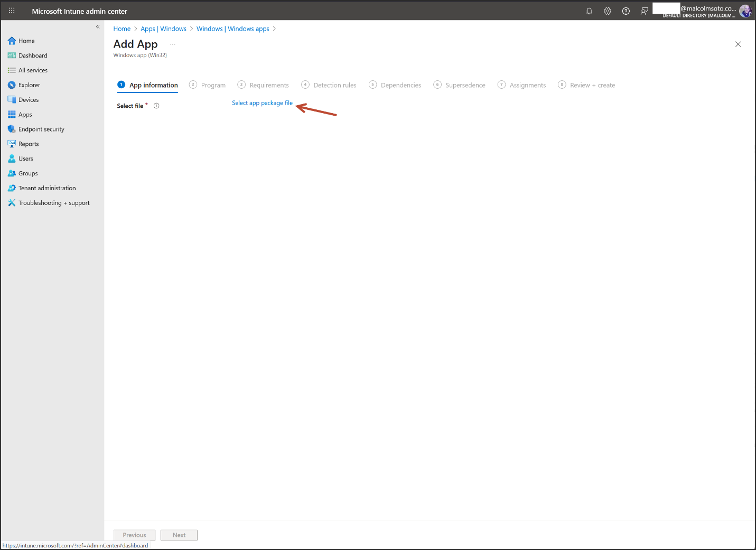Click the Next button
The width and height of the screenshot is (756, 550).
179,535
